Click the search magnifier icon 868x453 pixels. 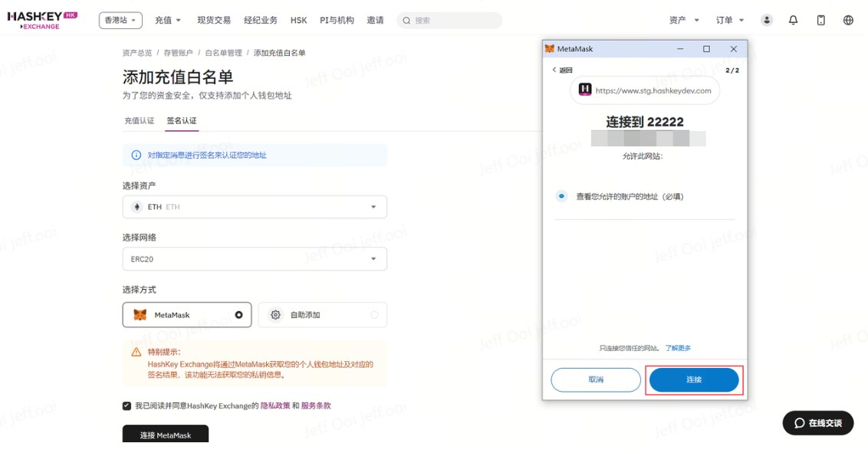click(406, 21)
